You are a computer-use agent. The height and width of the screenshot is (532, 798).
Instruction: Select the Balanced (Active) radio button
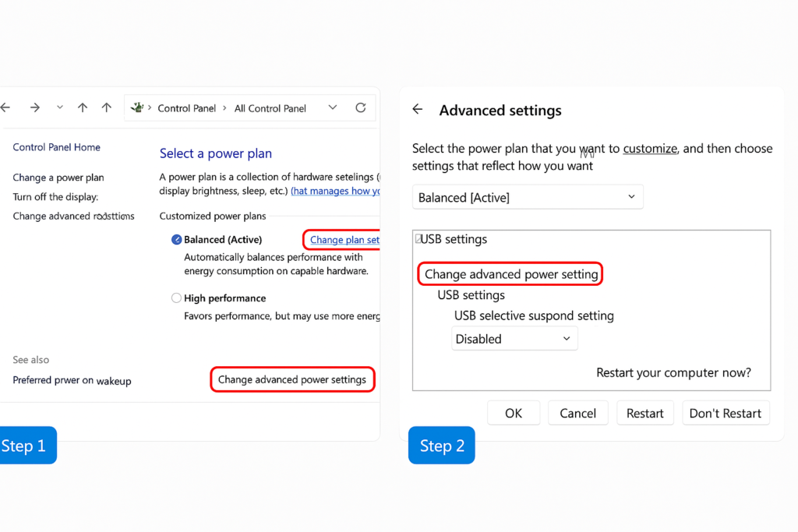pyautogui.click(x=176, y=240)
